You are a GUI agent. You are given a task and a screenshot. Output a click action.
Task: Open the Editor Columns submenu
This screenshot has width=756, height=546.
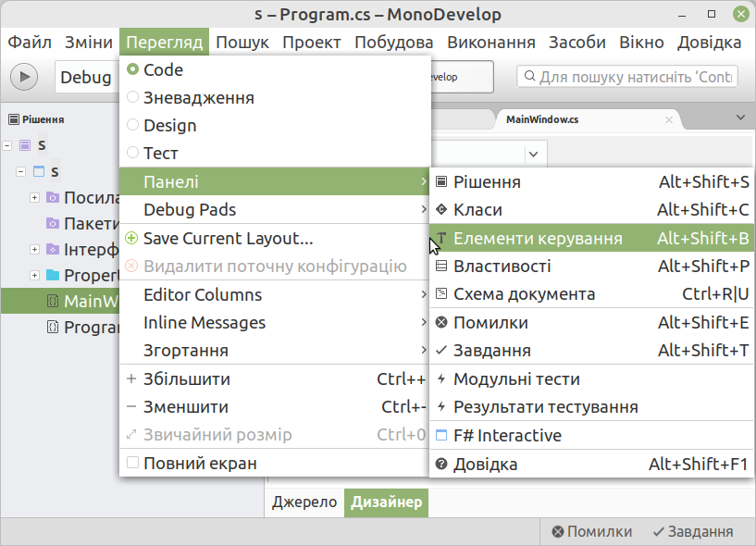click(274, 294)
